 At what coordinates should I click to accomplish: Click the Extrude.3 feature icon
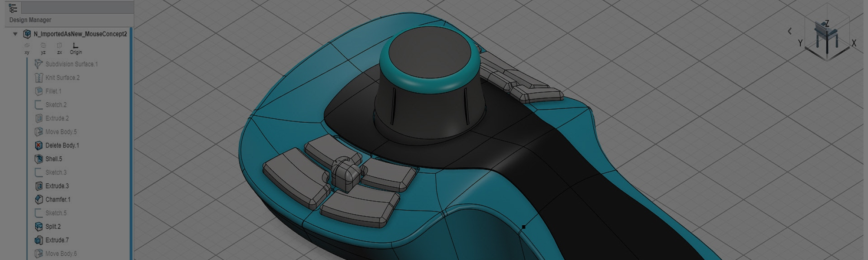(39, 186)
